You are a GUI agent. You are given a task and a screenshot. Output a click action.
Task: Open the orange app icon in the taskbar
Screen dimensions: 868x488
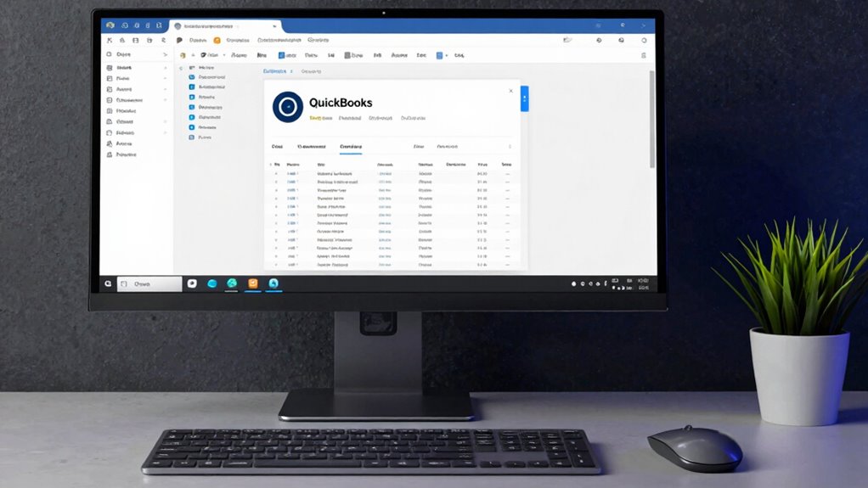[x=252, y=283]
